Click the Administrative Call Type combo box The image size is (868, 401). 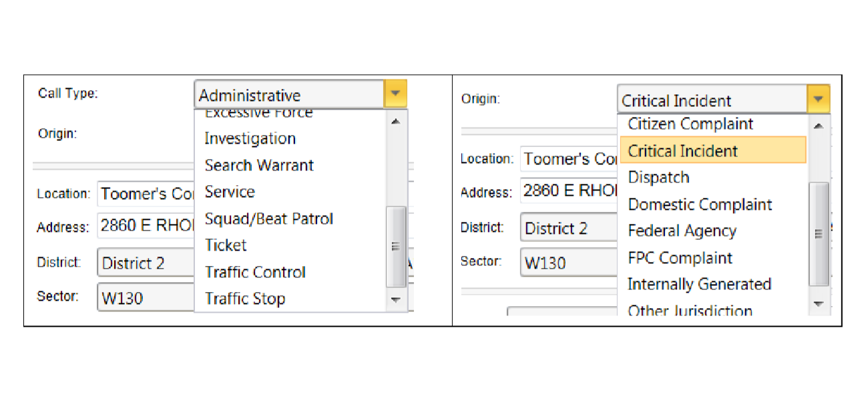[x=289, y=96]
